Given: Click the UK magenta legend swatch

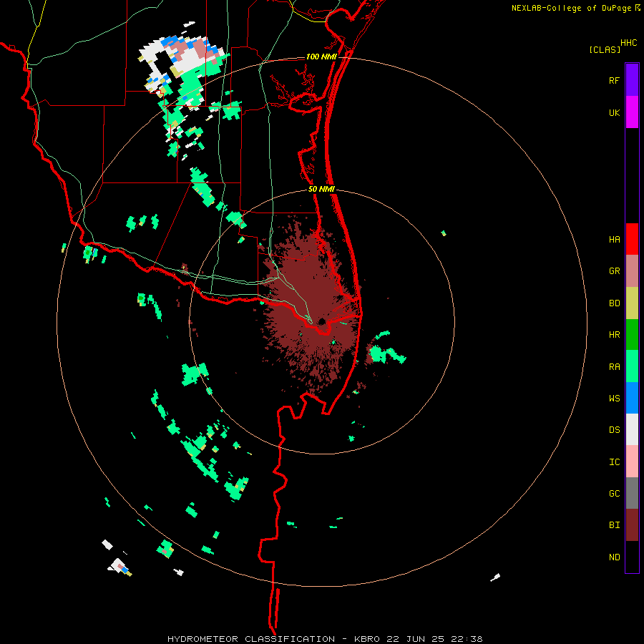Looking at the screenshot, I should [x=632, y=112].
